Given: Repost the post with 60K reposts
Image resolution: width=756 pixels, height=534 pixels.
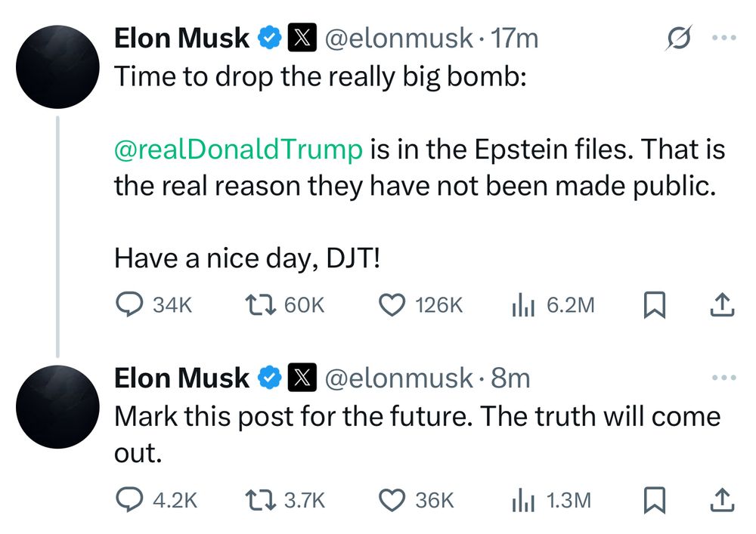Looking at the screenshot, I should pos(285,305).
